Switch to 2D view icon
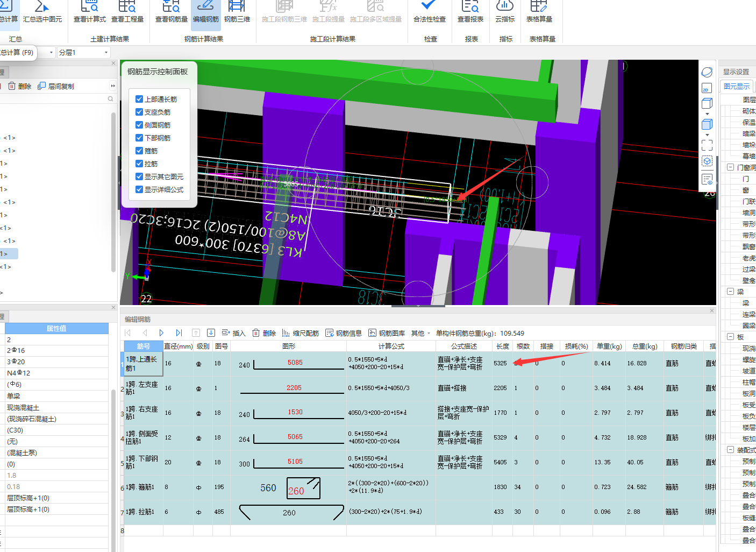 coord(707,88)
